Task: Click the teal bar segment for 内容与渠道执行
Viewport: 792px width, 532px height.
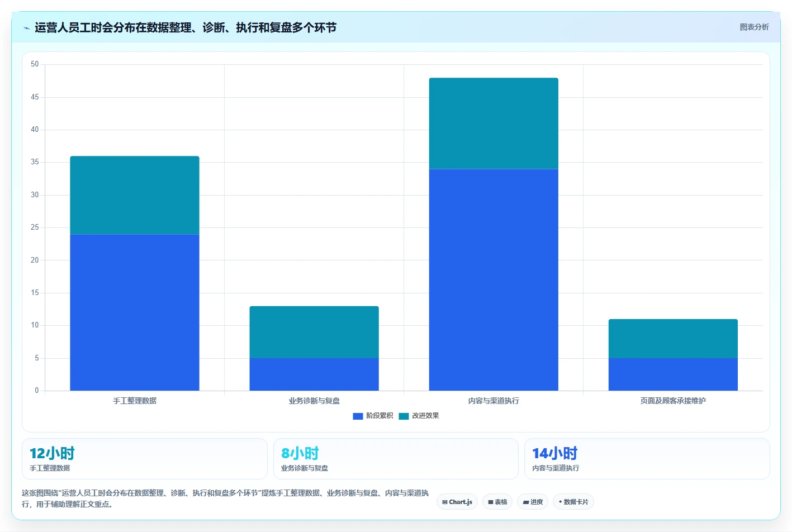Action: coord(494,123)
